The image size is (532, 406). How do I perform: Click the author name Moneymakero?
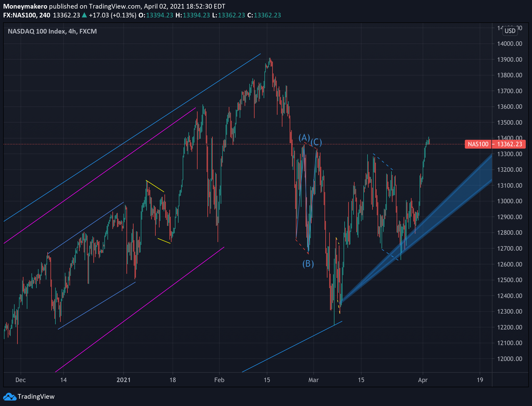[25, 6]
